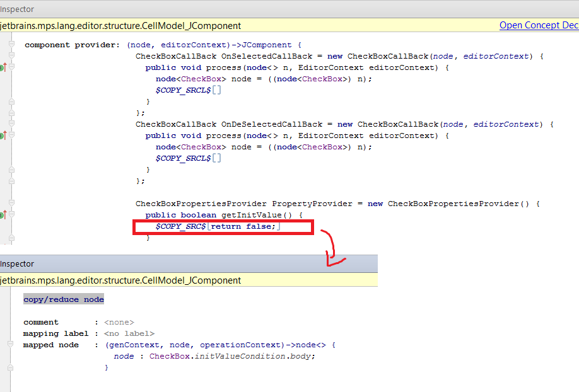
Task: Click the comment <none> value field
Action: pyautogui.click(x=119, y=322)
